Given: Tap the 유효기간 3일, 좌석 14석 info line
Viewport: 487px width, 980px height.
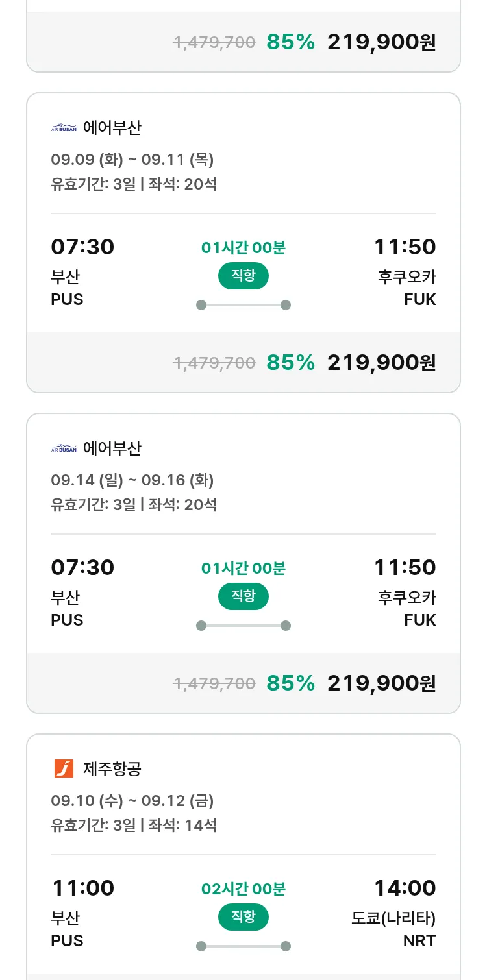Looking at the screenshot, I should 134,826.
